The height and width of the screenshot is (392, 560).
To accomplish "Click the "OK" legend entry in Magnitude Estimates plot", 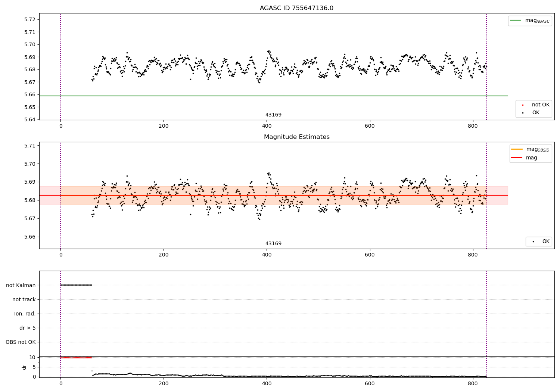I will (539, 242).
